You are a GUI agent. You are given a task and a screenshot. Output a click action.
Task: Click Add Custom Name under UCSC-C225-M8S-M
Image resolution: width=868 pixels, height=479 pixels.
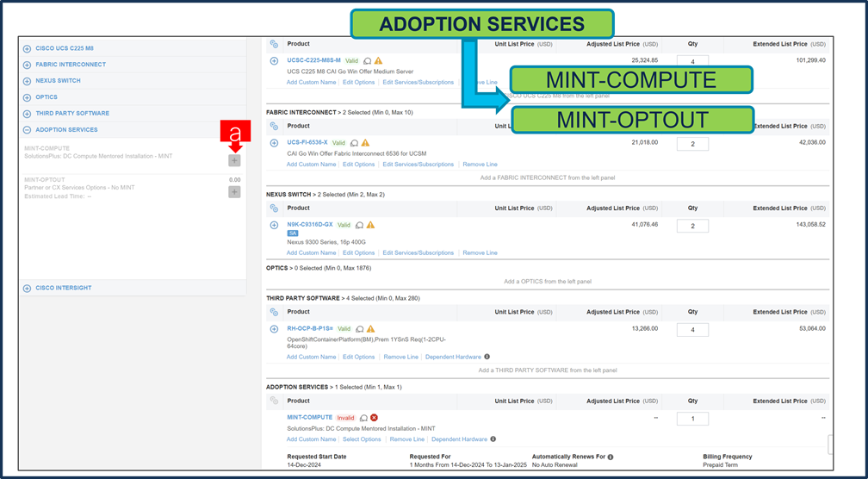(x=311, y=82)
